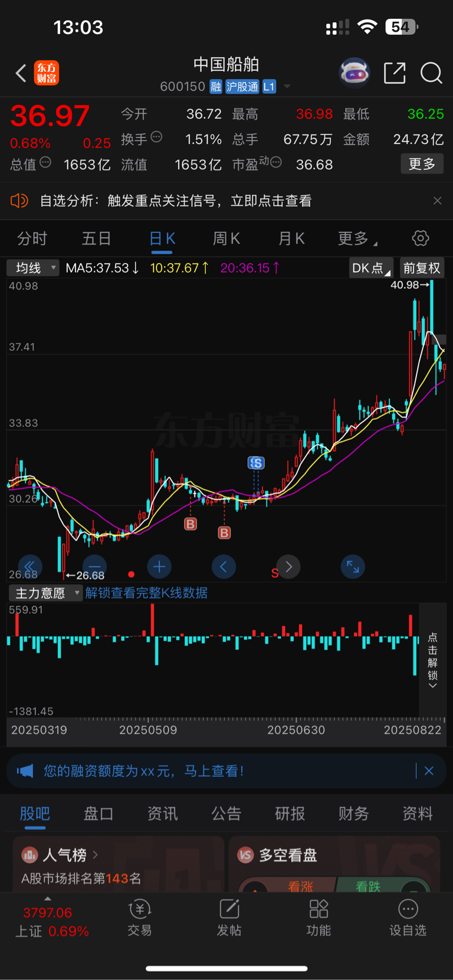Screen dimensions: 453x980
Task: Open the 自选分析 signal notice text
Action: click(x=175, y=201)
